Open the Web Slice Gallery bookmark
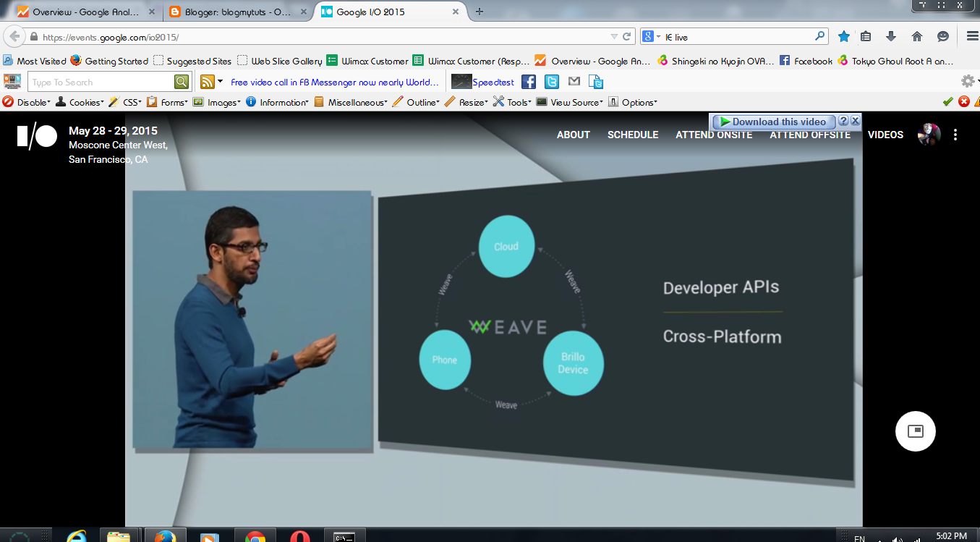980x542 pixels. pyautogui.click(x=280, y=61)
